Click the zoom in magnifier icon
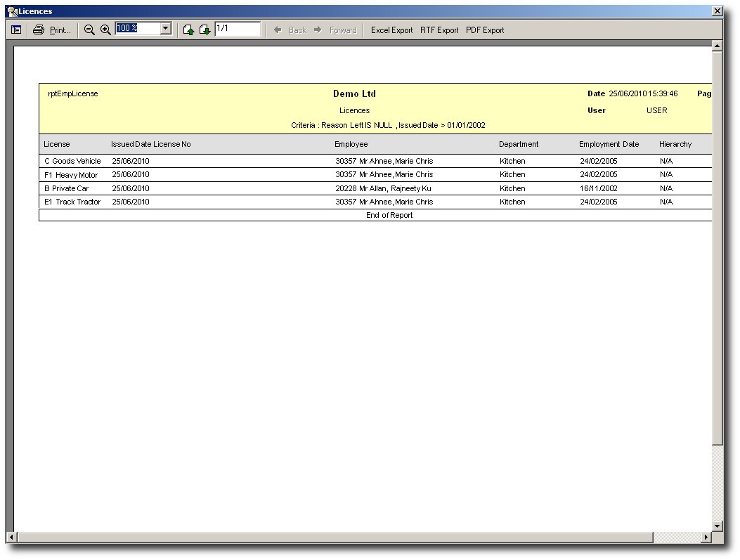 pyautogui.click(x=105, y=30)
